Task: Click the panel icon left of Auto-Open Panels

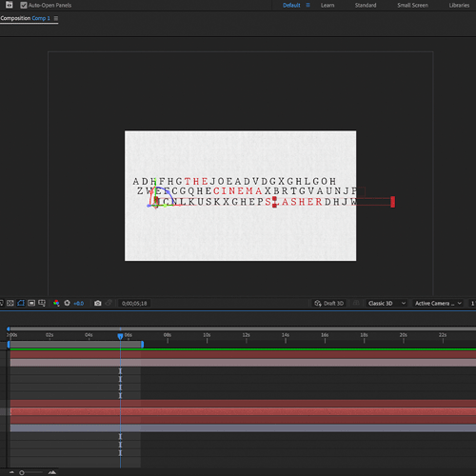Action: 10,5
